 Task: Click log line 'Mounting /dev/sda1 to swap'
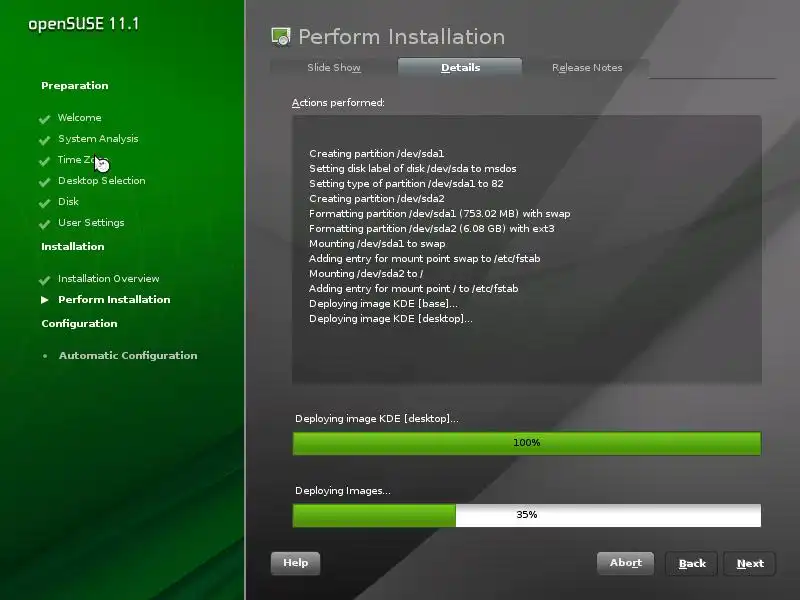[377, 244]
